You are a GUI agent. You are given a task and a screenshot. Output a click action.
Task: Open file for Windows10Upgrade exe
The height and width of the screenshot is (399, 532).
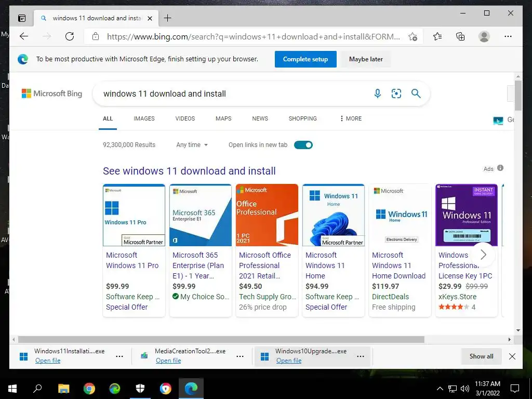tap(289, 361)
